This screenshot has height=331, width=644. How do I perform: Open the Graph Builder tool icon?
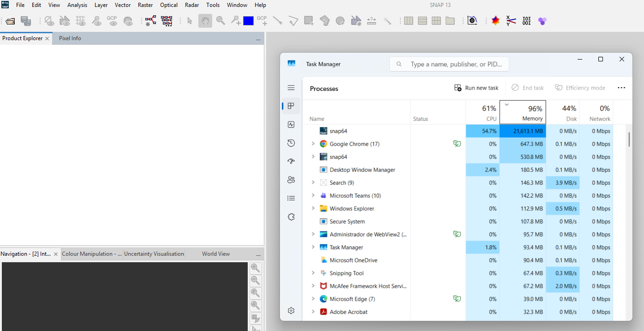[151, 21]
